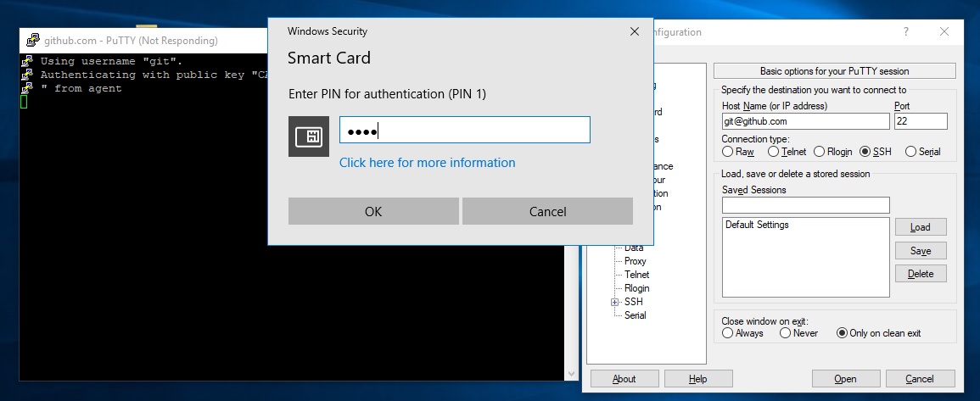Select the Telnet connection type
980x401 pixels.
pyautogui.click(x=787, y=151)
